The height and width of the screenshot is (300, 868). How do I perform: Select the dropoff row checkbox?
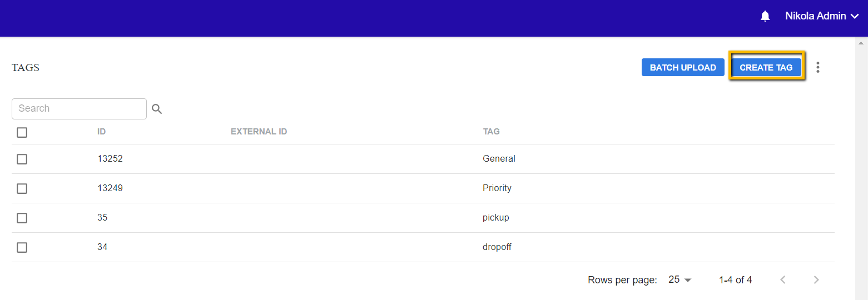tap(22, 247)
